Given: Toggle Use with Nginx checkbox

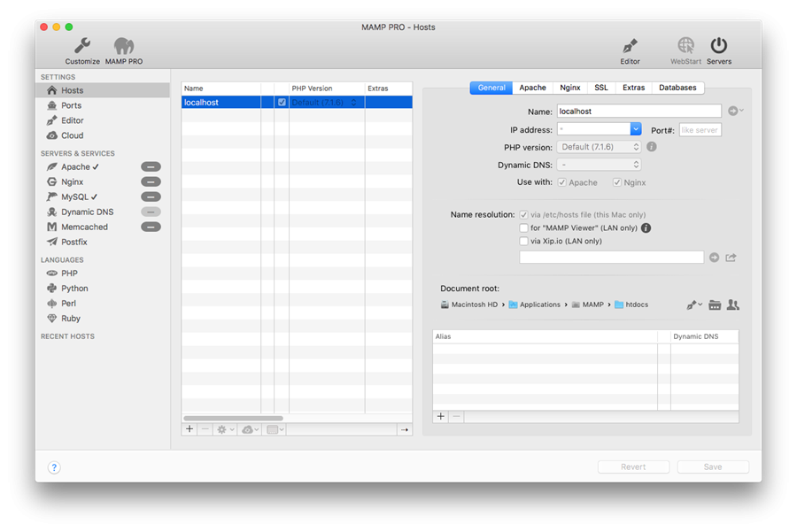Looking at the screenshot, I should pos(617,182).
